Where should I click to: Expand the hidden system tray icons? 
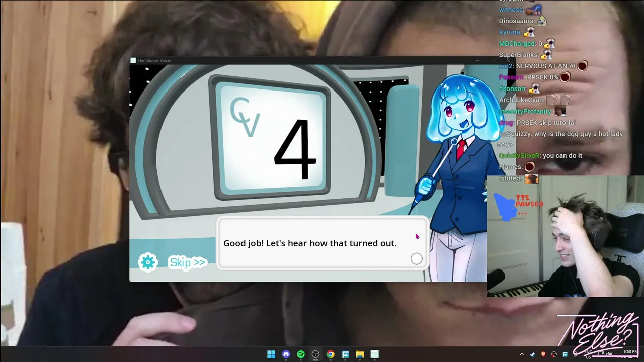(522, 354)
